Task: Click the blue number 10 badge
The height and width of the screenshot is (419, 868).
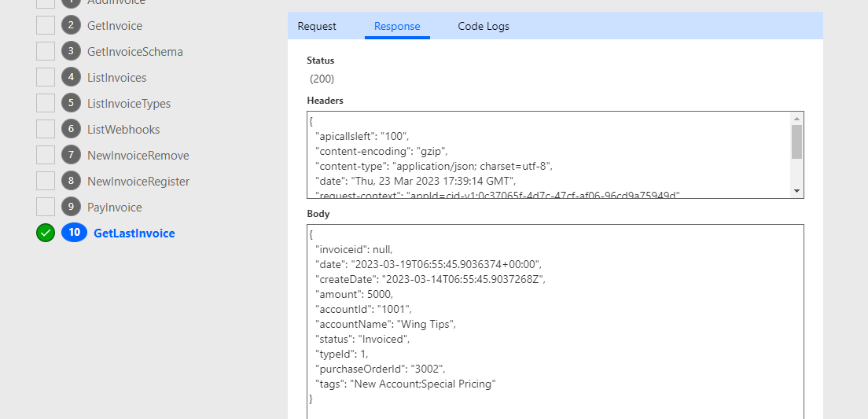Action: [x=74, y=233]
